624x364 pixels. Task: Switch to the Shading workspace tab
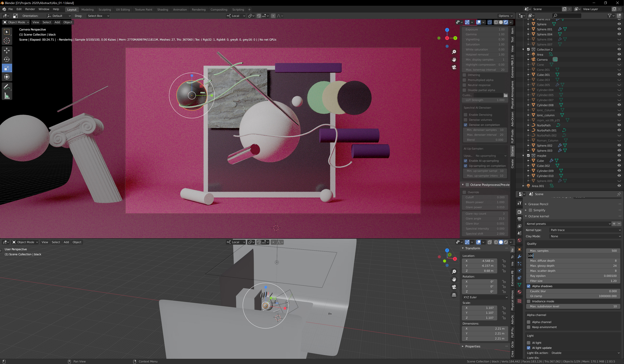(162, 9)
